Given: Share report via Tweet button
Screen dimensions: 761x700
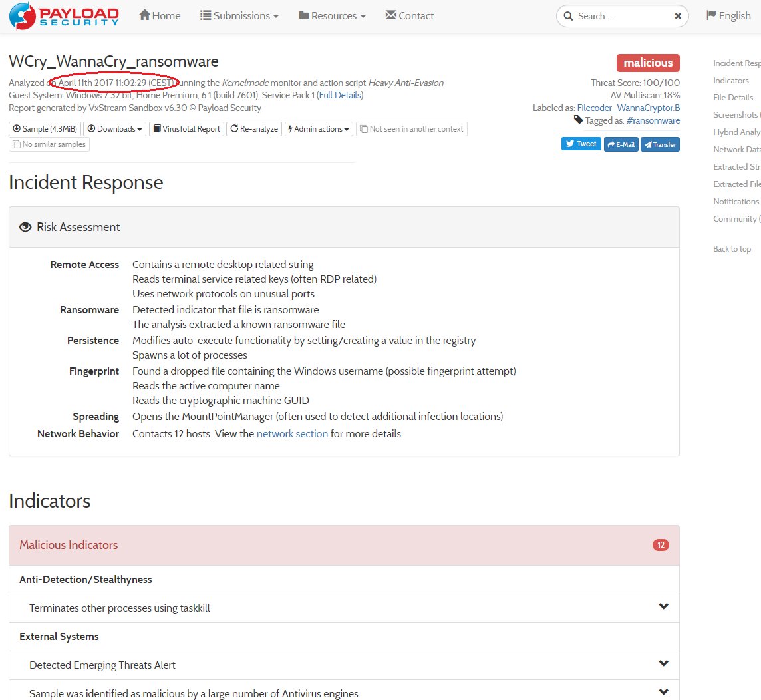Looking at the screenshot, I should pos(581,144).
